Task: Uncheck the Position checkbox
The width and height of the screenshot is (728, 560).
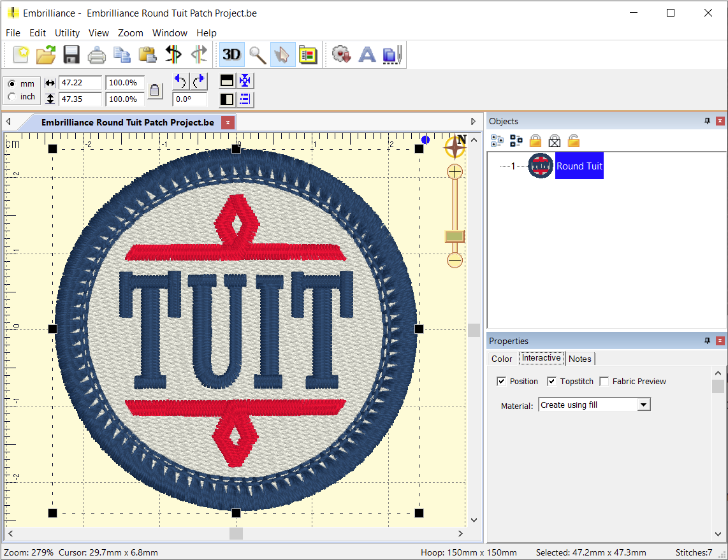Action: pyautogui.click(x=502, y=382)
